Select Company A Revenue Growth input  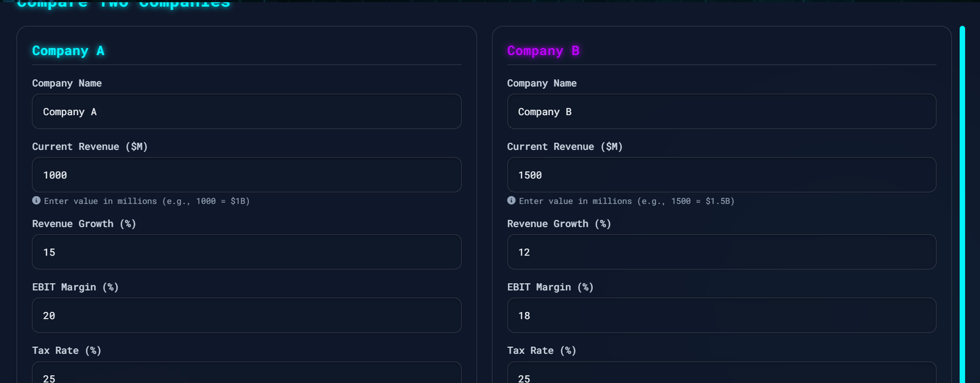[246, 252]
